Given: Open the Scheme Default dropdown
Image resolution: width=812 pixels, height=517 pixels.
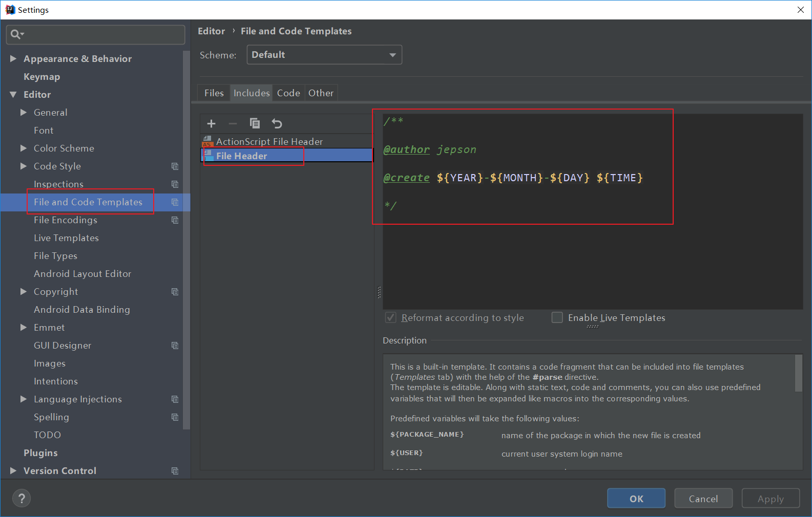Looking at the screenshot, I should point(324,55).
